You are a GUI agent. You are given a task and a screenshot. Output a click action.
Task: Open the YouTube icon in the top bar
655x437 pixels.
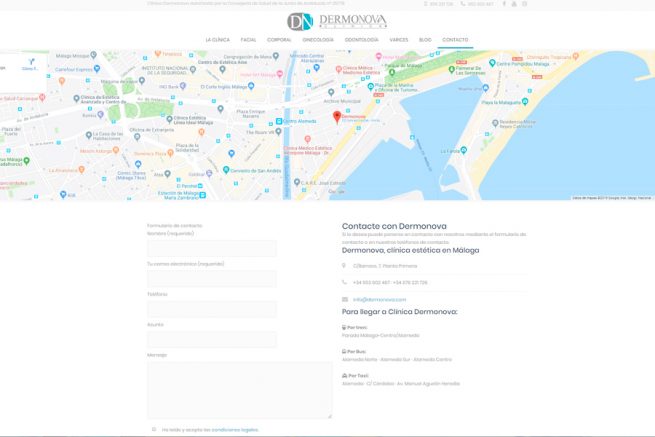pos(514,4)
